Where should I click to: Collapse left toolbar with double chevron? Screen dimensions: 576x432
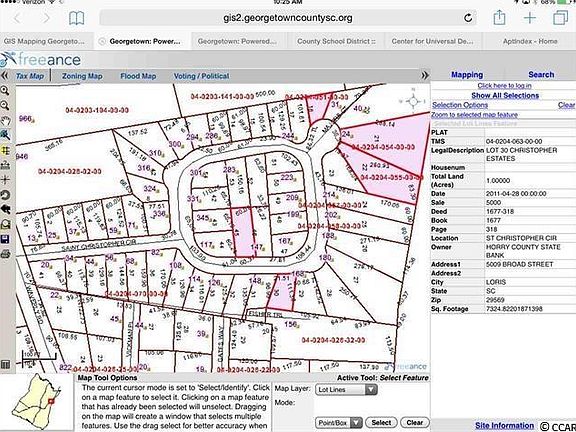pos(5,76)
